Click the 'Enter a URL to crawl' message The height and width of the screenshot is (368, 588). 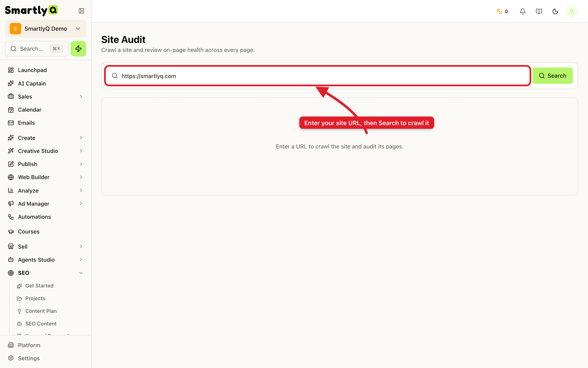point(340,147)
